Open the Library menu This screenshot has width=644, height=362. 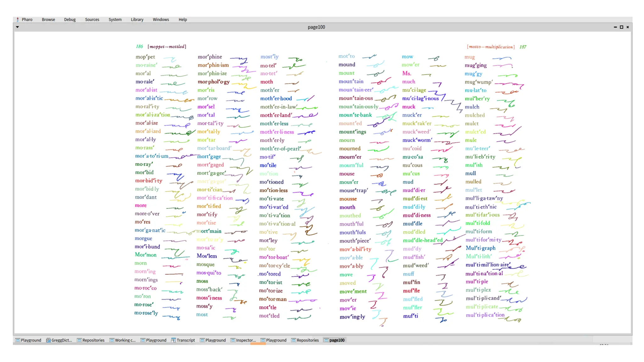pyautogui.click(x=137, y=19)
